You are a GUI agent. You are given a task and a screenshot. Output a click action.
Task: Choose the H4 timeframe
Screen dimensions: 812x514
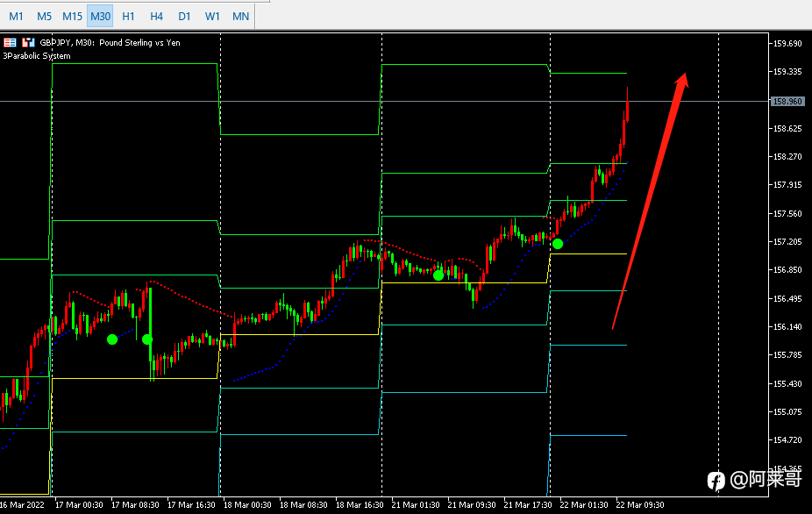coord(156,16)
